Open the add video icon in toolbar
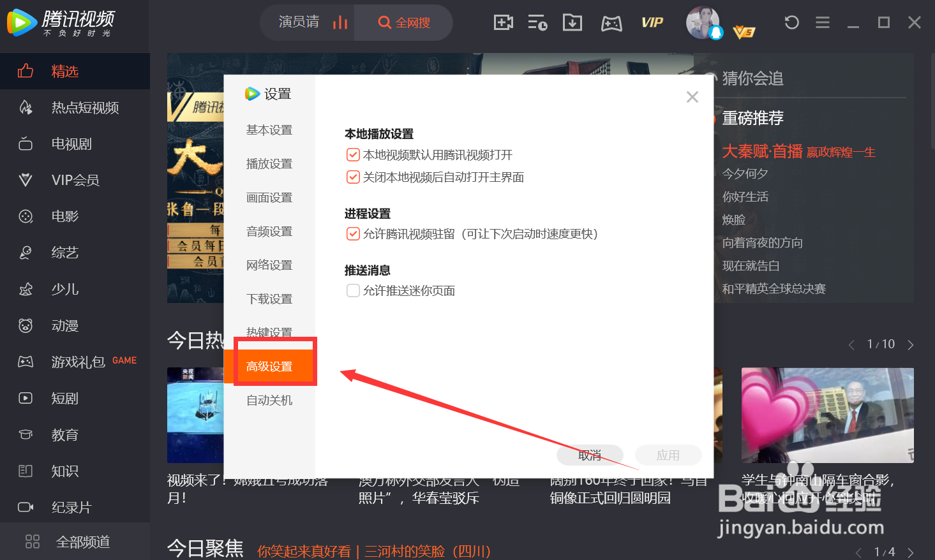Screen dimensions: 935x560 504,23
